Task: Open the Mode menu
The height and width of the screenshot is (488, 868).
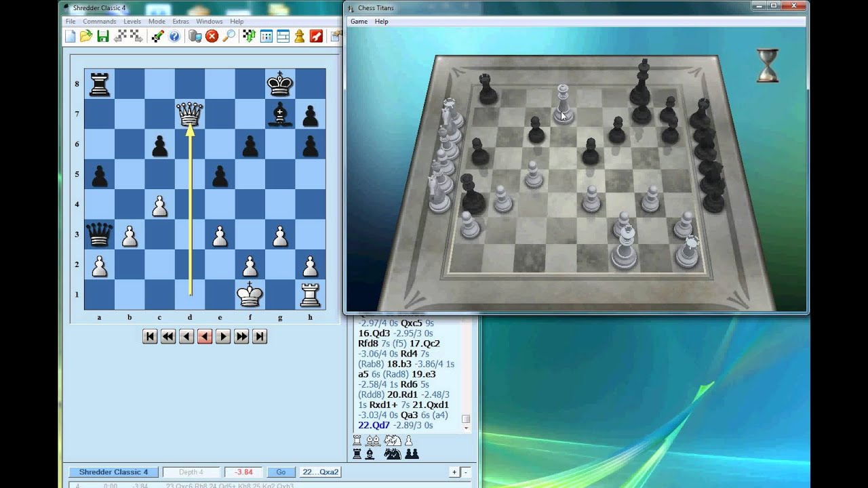Action: point(157,22)
